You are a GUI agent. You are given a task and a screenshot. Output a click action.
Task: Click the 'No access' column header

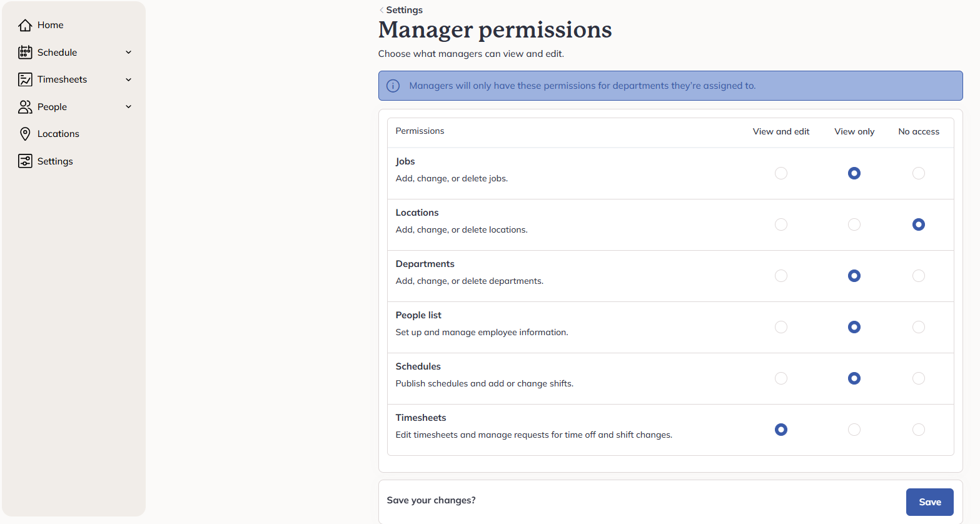point(919,131)
